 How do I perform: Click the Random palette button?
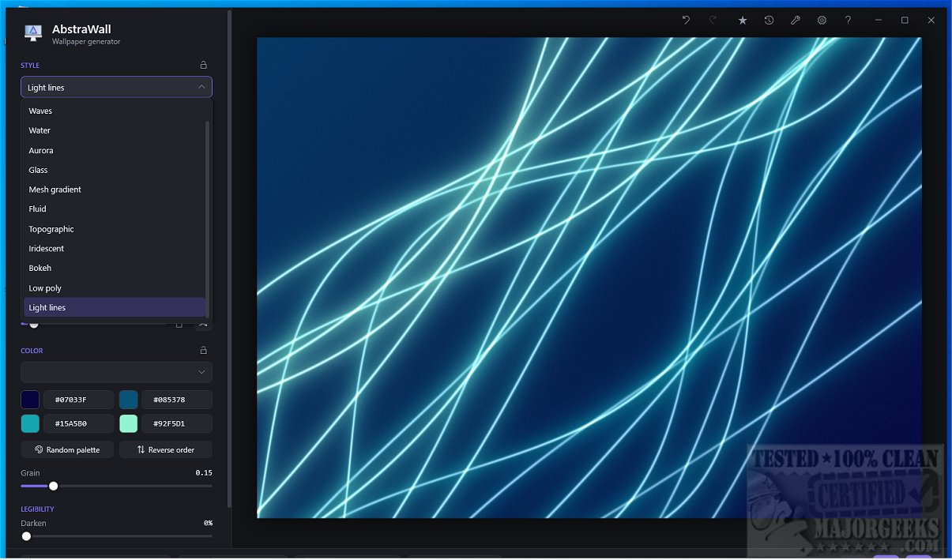tap(67, 449)
